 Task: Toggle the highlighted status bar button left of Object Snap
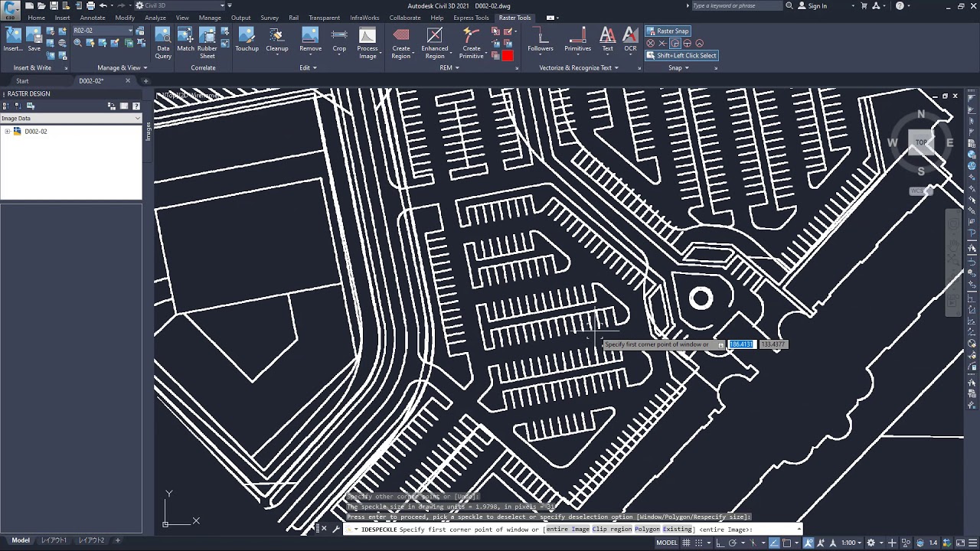(x=774, y=543)
